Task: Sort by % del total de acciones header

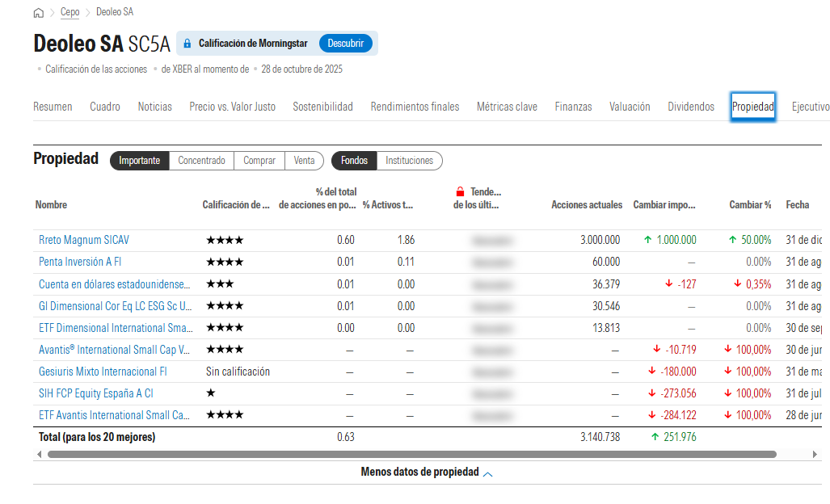Action: coord(318,199)
